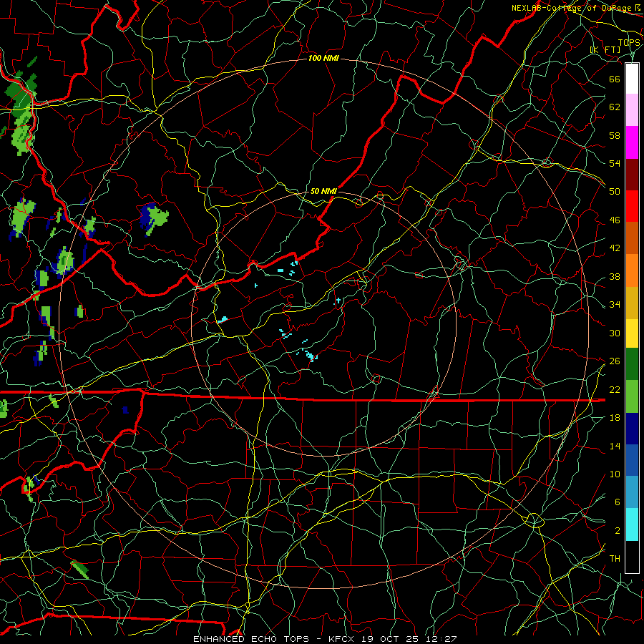Select the 50 NMI range ring label
Viewport: 644px width, 644px height.
point(323,191)
